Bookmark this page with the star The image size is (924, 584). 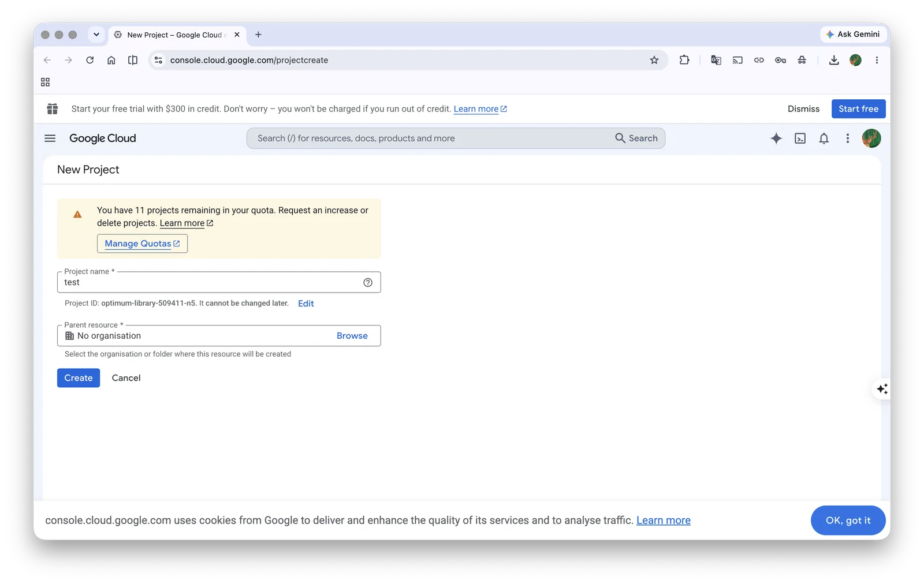(x=654, y=60)
